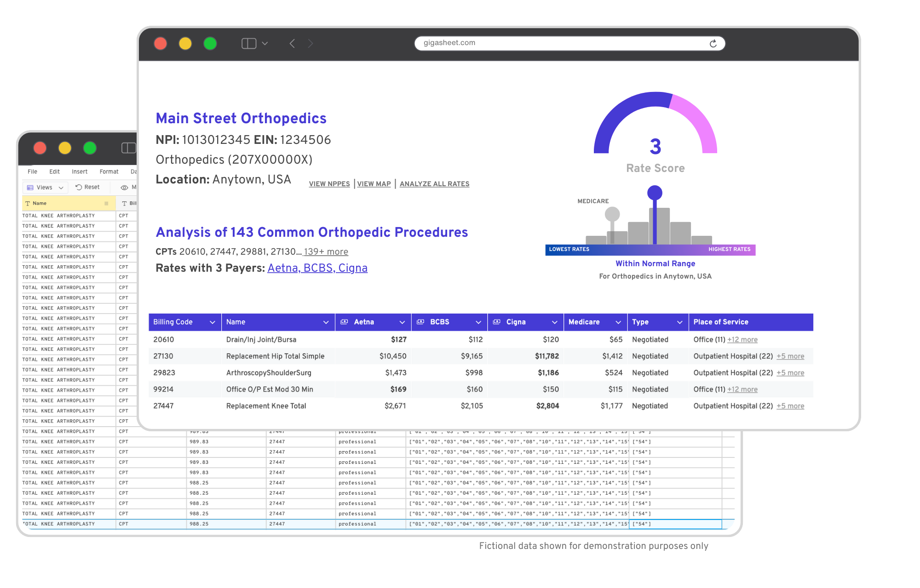The width and height of the screenshot is (920, 588).
Task: Open the Format menu
Action: pyautogui.click(x=109, y=171)
